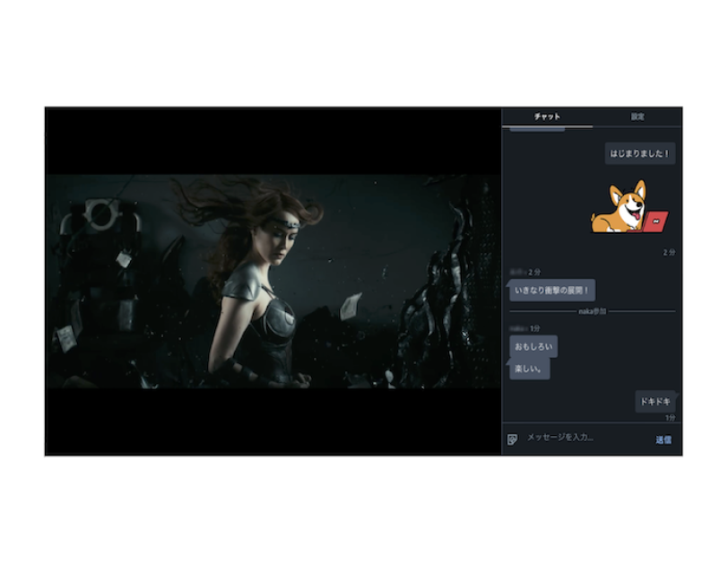Select the おもしろい message bubble
The height and width of the screenshot is (565, 728).
(533, 346)
